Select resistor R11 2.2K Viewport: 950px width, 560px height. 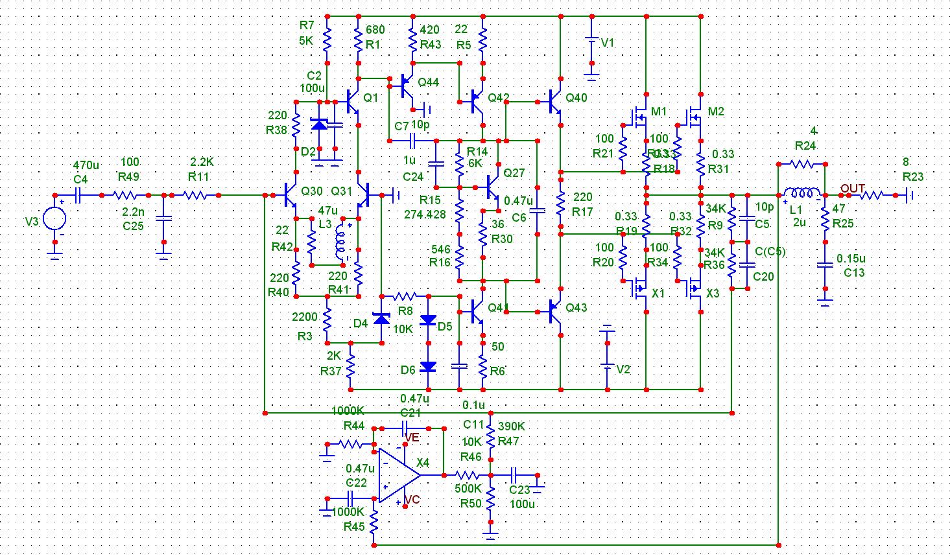[193, 194]
